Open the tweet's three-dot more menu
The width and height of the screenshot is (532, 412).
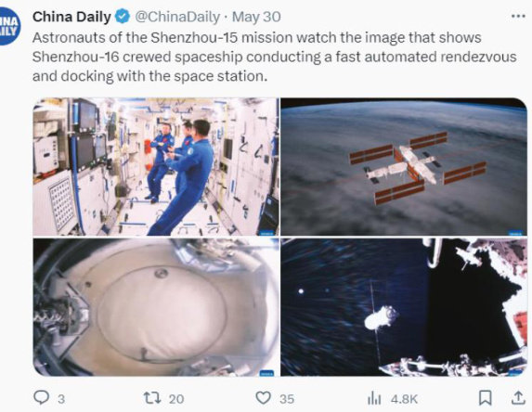coord(518,16)
